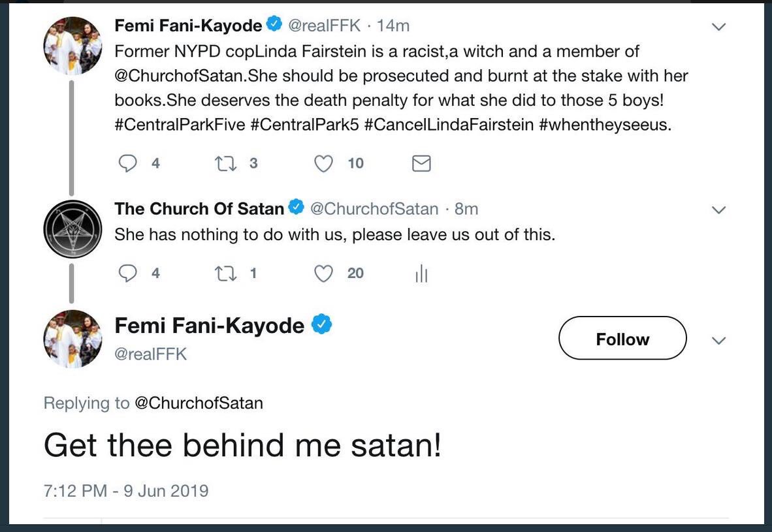Reply to The Church Of Satan tweet

pos(127,274)
